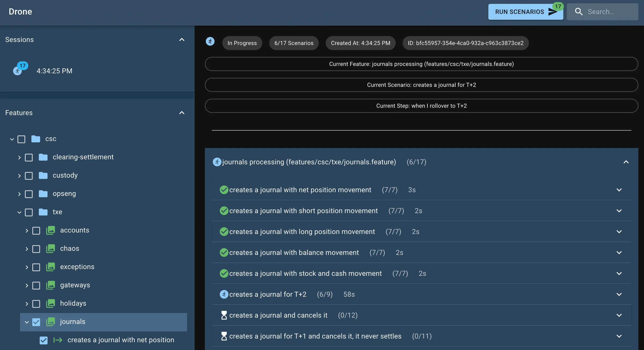Screen dimensions: 644x350
Task: Click the clearing-settlement folder icon
Action: pos(43,157)
